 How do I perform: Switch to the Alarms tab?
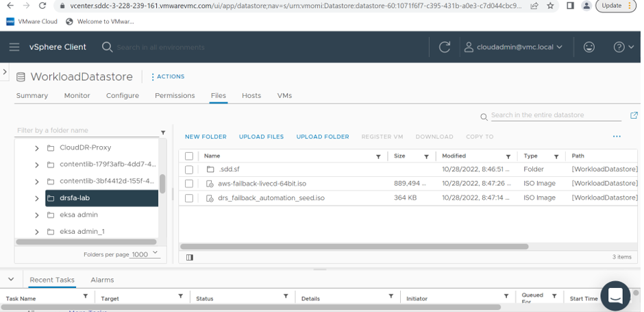tap(102, 280)
